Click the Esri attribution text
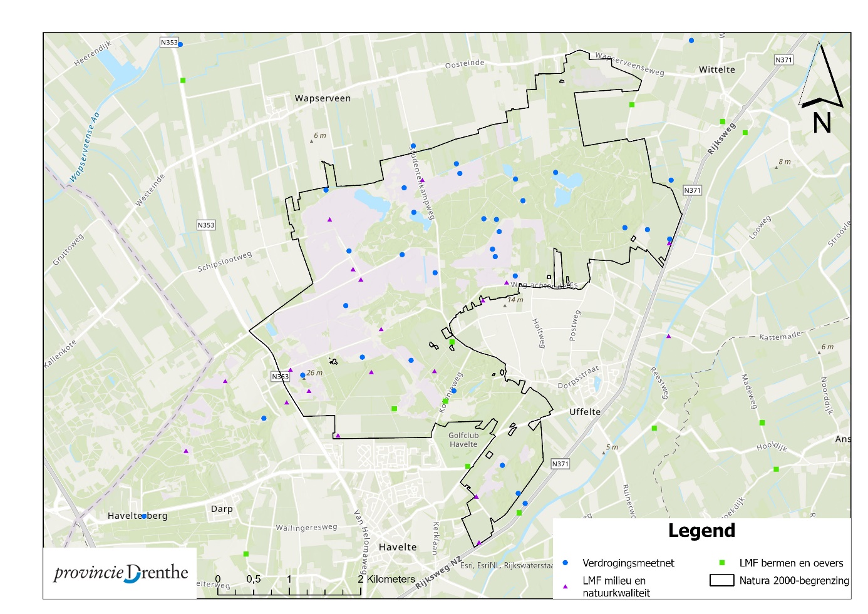Image resolution: width=868 pixels, height=614 pixels. [507, 565]
